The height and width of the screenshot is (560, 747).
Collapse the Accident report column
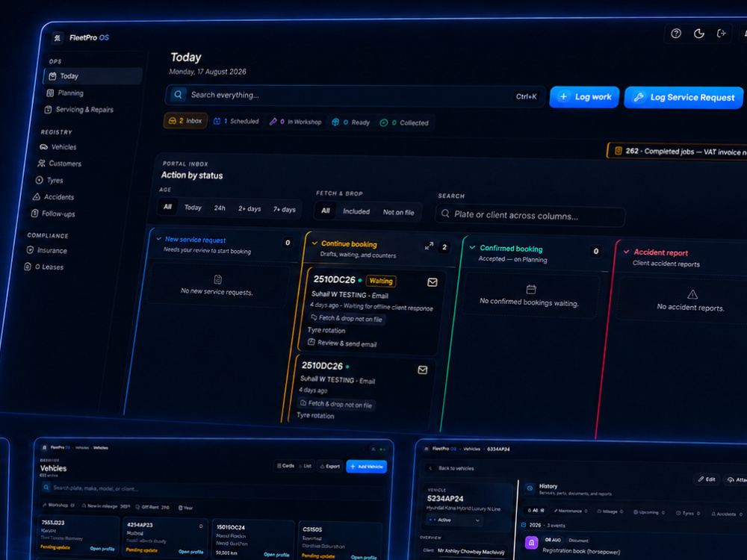coord(627,252)
